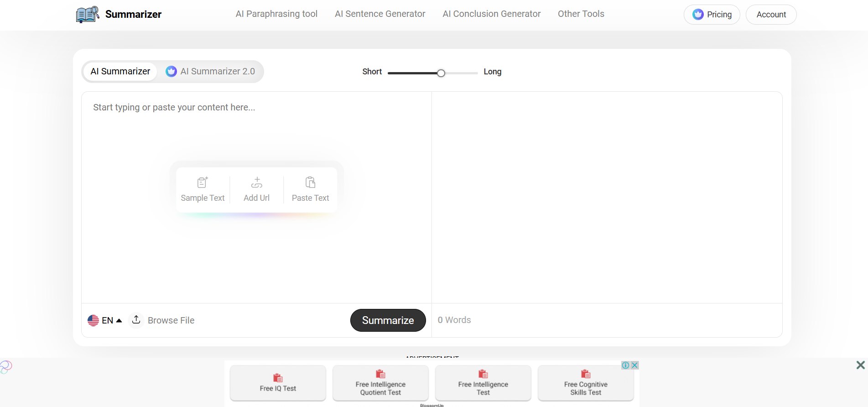Viewport: 868px width, 407px height.
Task: Expand the EN language dropdown arrow
Action: pyautogui.click(x=119, y=320)
